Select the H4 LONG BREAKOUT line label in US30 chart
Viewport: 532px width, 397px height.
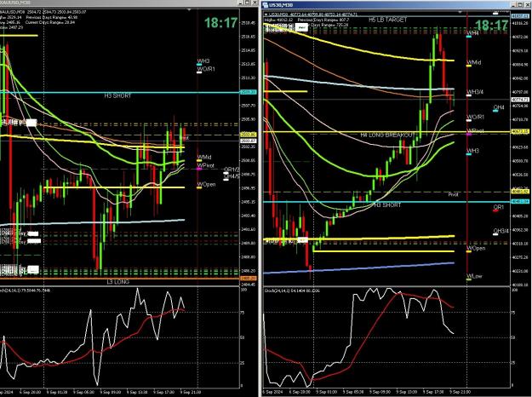click(x=387, y=135)
